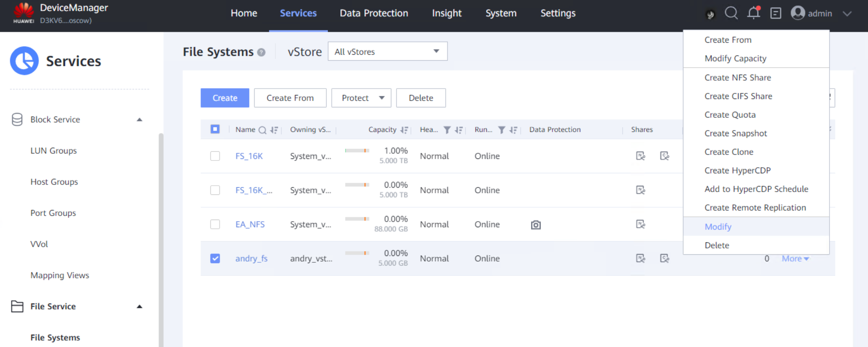Choose Modify from the context menu
868x347 pixels.
(x=718, y=226)
